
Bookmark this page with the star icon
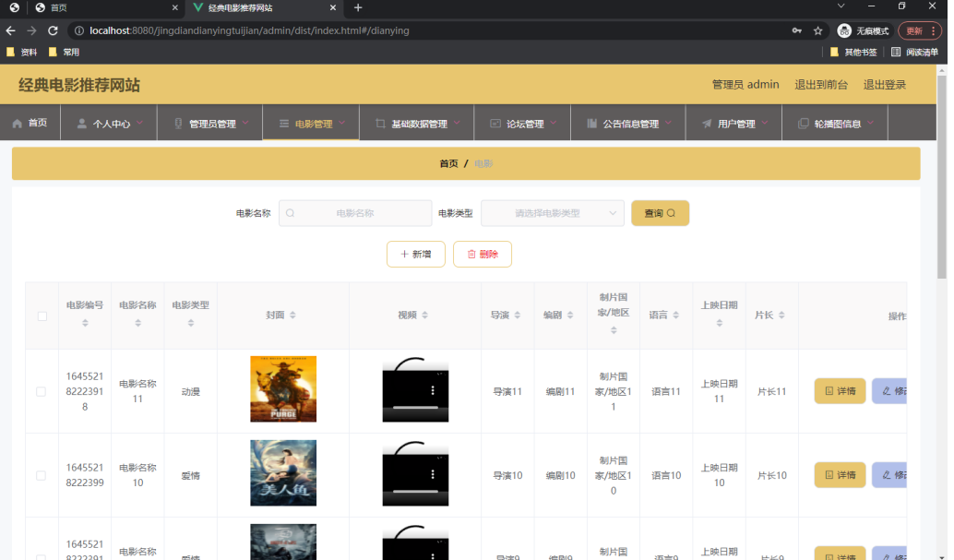pyautogui.click(x=817, y=30)
